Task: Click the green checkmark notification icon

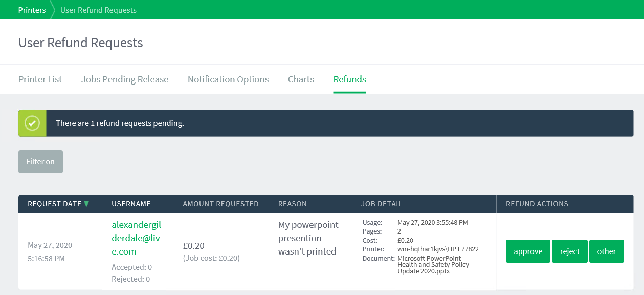Action: click(x=32, y=123)
